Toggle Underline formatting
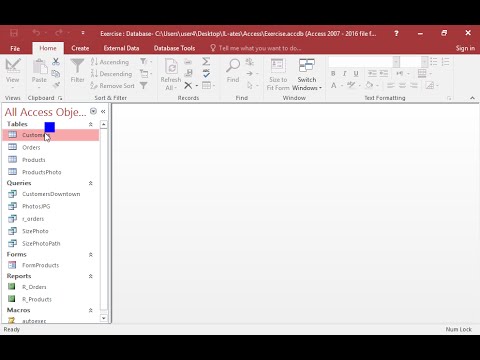Screen dimensions: 480x360 point(356,73)
